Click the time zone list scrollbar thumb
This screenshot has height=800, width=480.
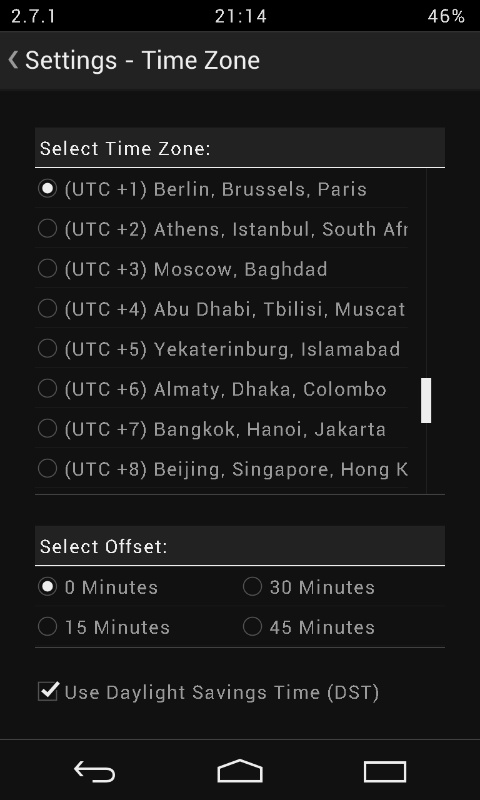point(426,401)
